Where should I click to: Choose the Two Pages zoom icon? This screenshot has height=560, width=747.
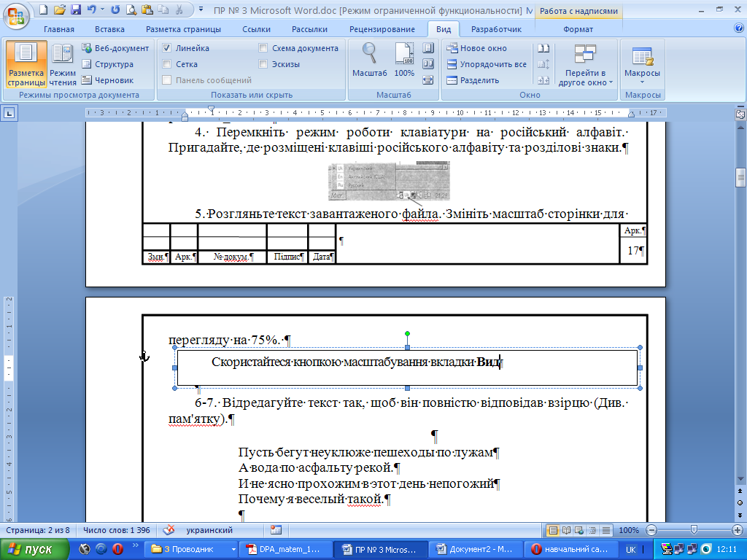click(428, 64)
